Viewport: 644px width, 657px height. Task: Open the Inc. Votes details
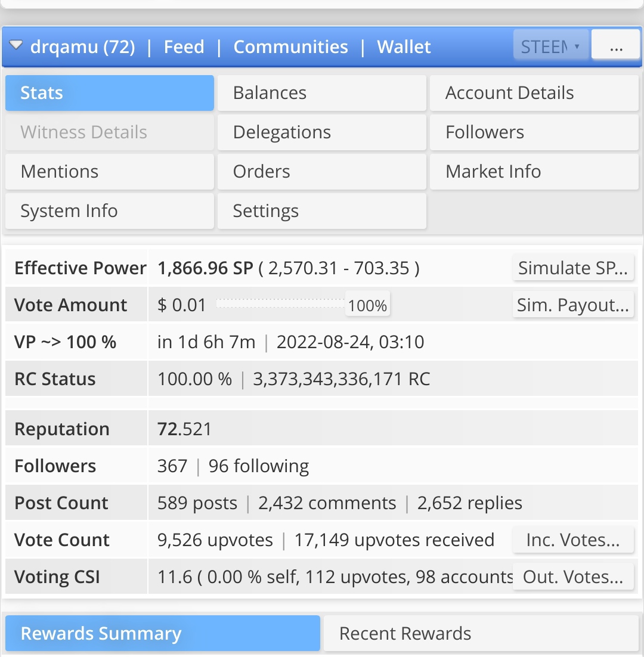[x=572, y=540]
